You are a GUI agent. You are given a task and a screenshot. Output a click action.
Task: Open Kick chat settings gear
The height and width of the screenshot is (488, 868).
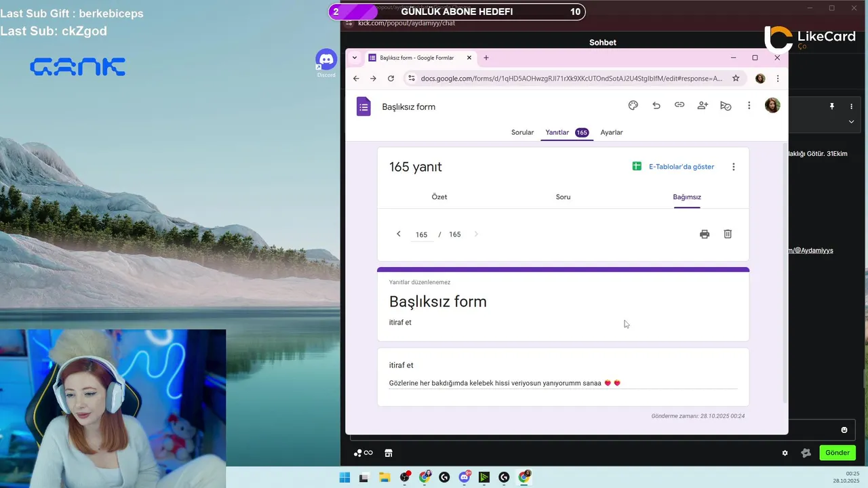(x=785, y=453)
